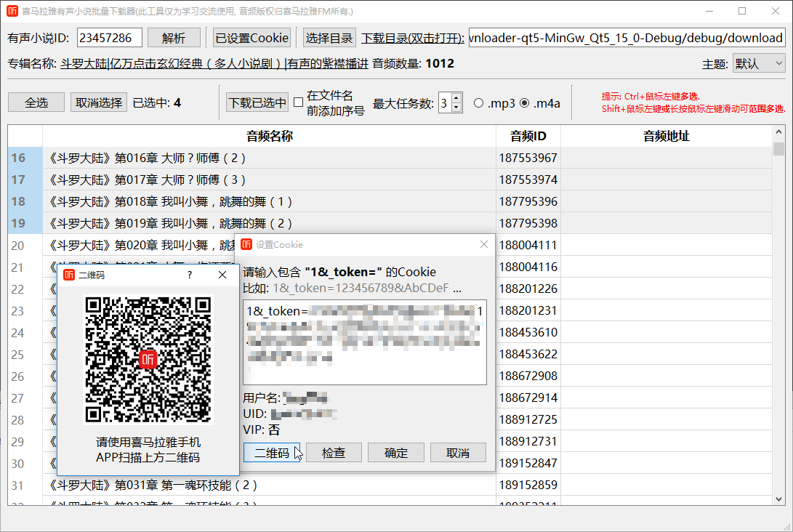Click the 选择目录 button
The width and height of the screenshot is (793, 532).
tap(329, 38)
